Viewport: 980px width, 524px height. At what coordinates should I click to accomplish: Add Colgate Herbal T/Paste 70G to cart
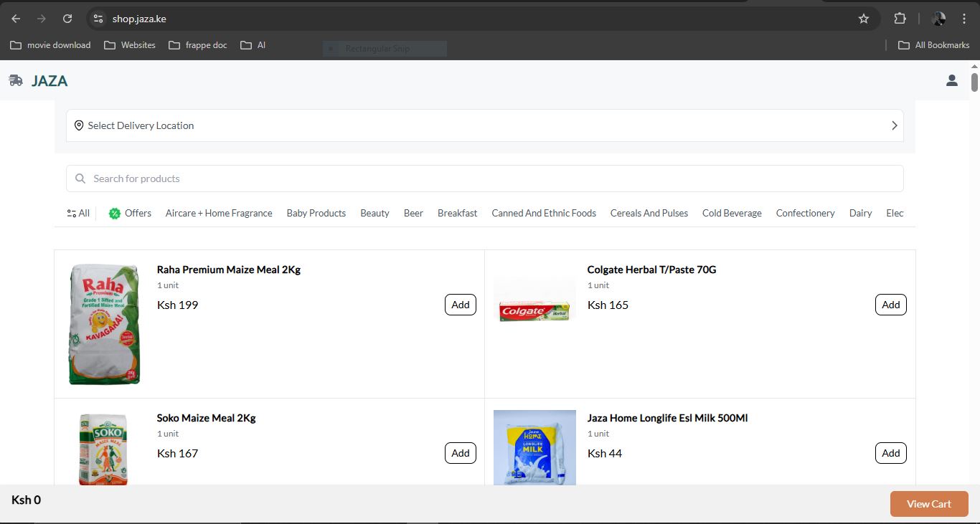(890, 305)
